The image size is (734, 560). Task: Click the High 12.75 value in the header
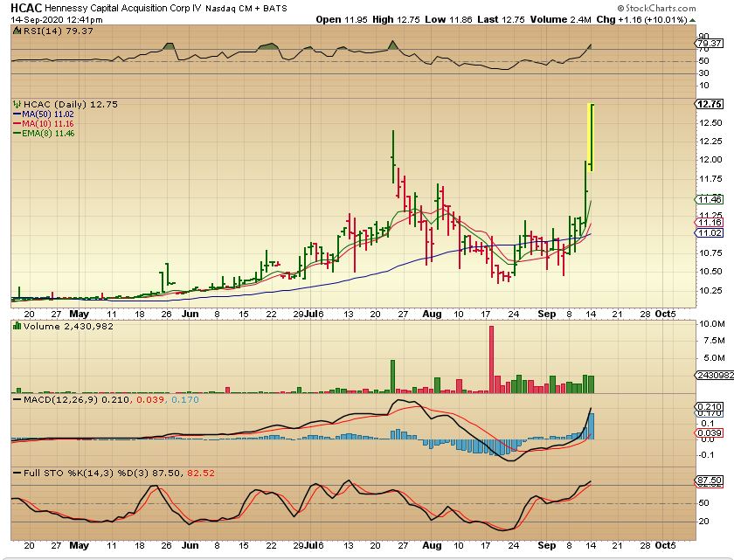[x=396, y=19]
